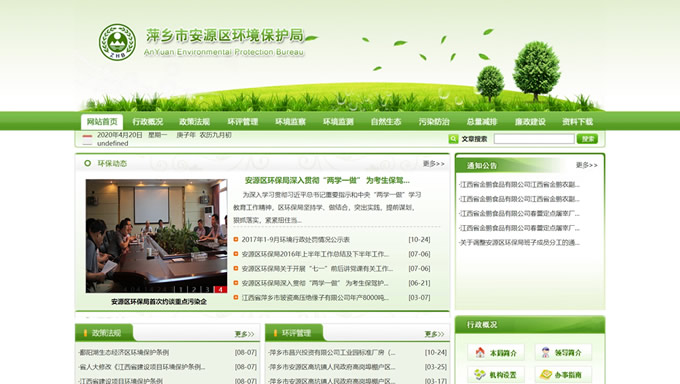Go to 网站首页 tab
Screen dimensions: 680x384
[102, 121]
